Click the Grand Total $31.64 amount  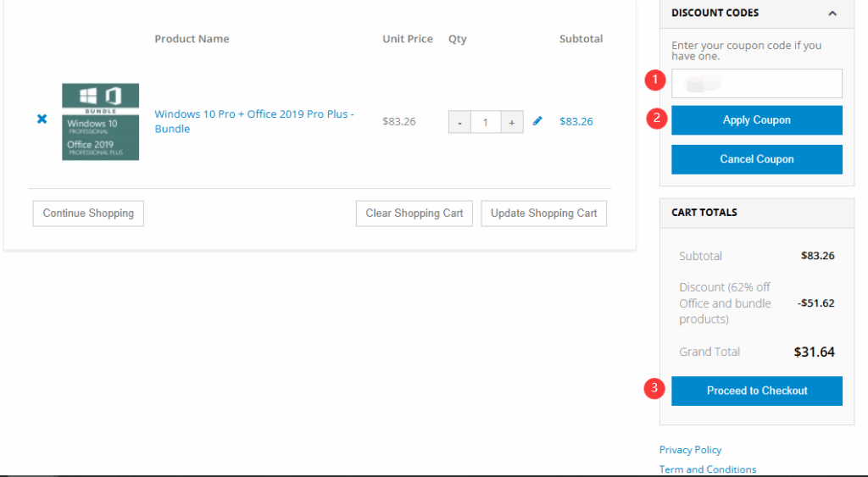pos(814,352)
